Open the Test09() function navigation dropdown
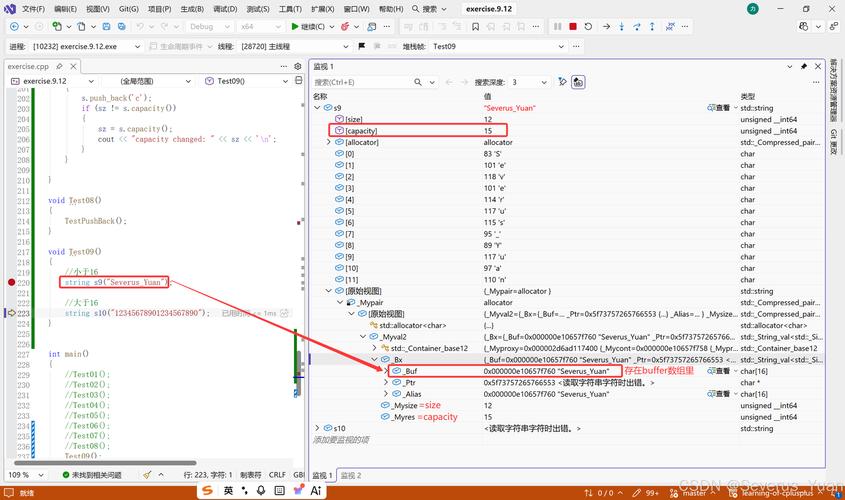The width and height of the screenshot is (845, 500). coord(246,81)
